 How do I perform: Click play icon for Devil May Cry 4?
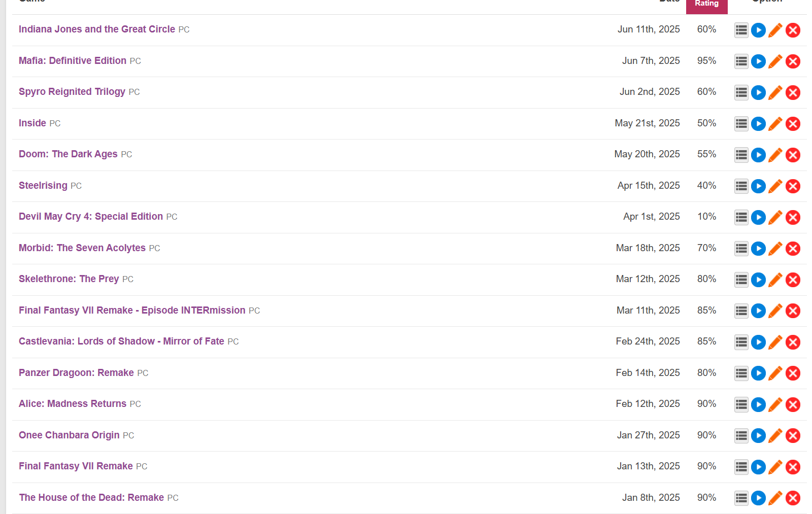(x=758, y=218)
